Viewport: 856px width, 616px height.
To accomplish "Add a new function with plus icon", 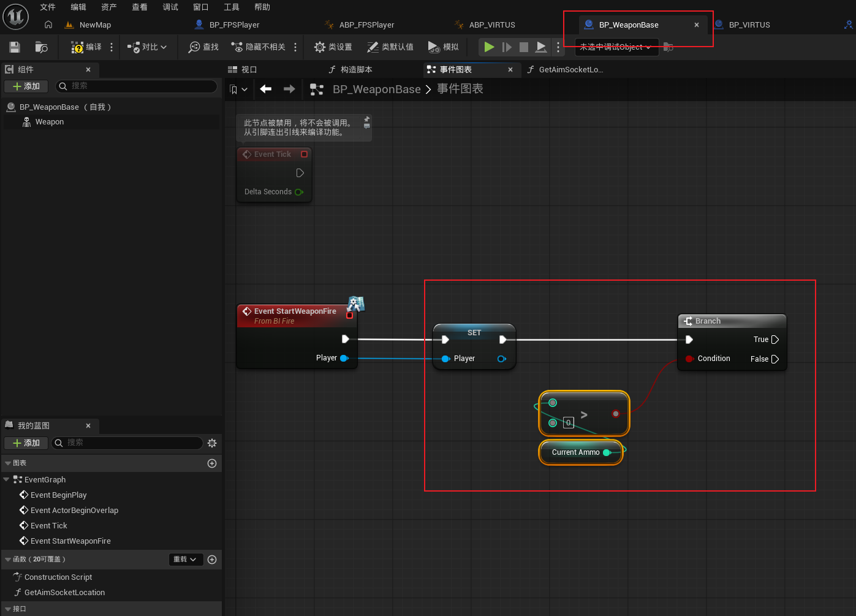I will coord(212,560).
